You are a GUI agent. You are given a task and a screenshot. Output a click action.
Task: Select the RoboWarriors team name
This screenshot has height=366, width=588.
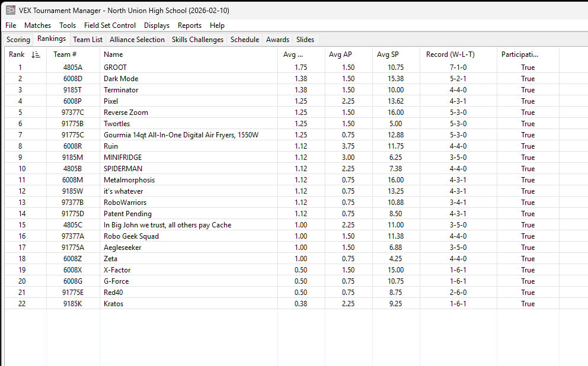tap(125, 203)
